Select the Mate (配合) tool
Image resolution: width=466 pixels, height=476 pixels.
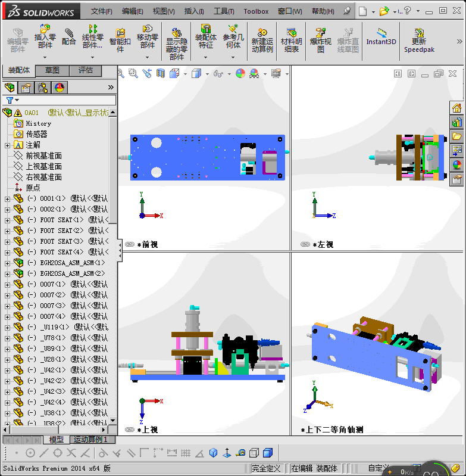click(69, 36)
